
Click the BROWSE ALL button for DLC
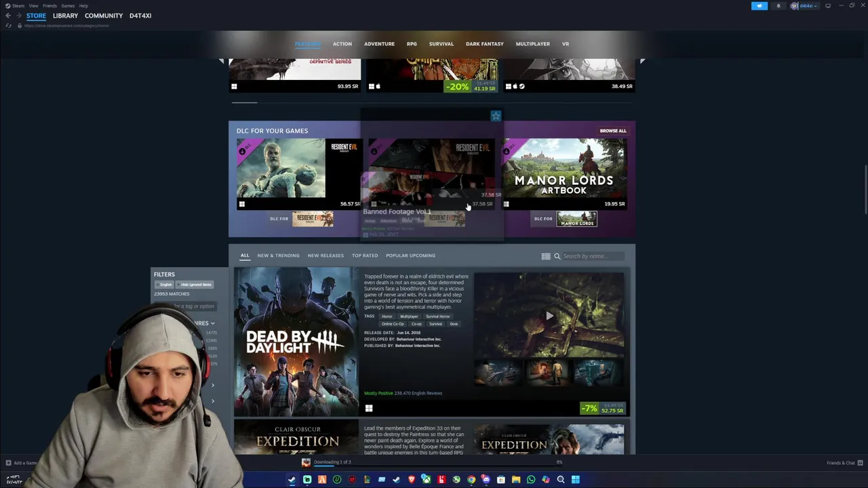[613, 131]
